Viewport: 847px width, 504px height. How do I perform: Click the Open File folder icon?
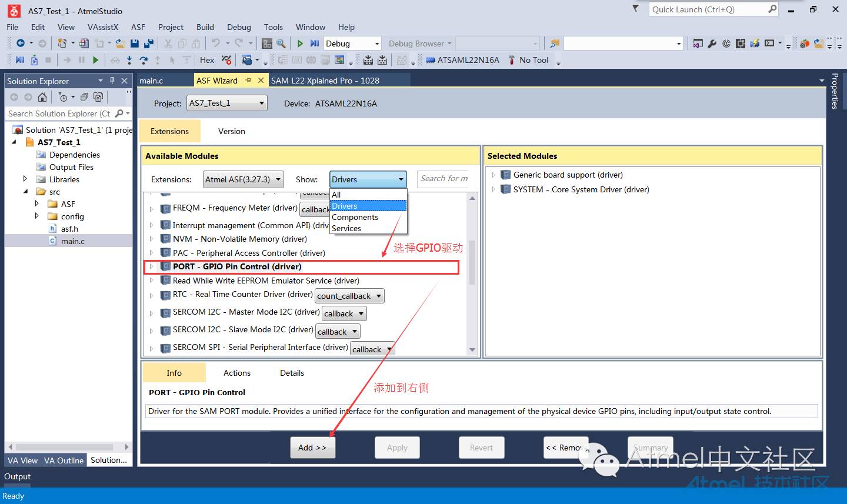pyautogui.click(x=120, y=43)
